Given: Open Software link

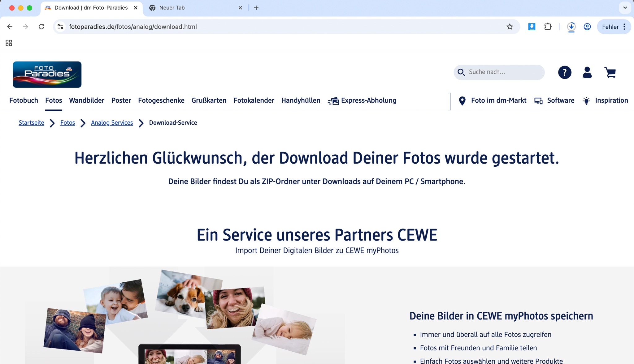Looking at the screenshot, I should pyautogui.click(x=561, y=101).
